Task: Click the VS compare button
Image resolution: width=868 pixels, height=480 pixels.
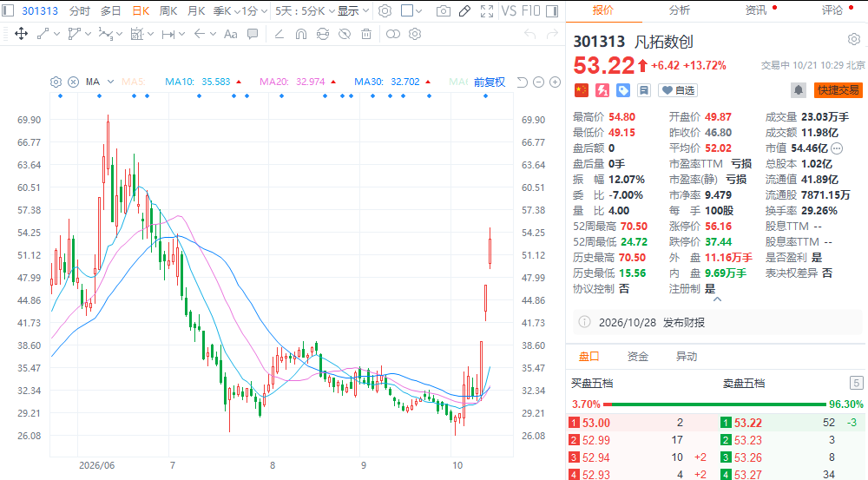Action: click(x=509, y=11)
